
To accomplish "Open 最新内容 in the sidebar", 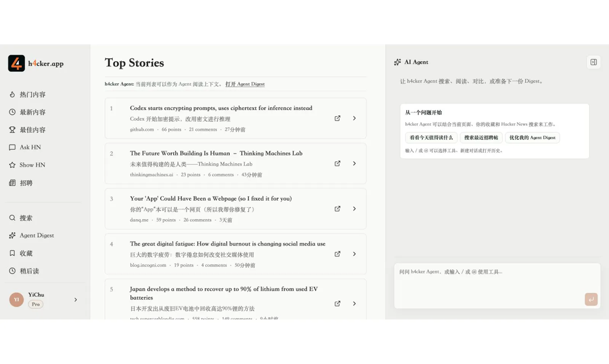I will (x=32, y=112).
